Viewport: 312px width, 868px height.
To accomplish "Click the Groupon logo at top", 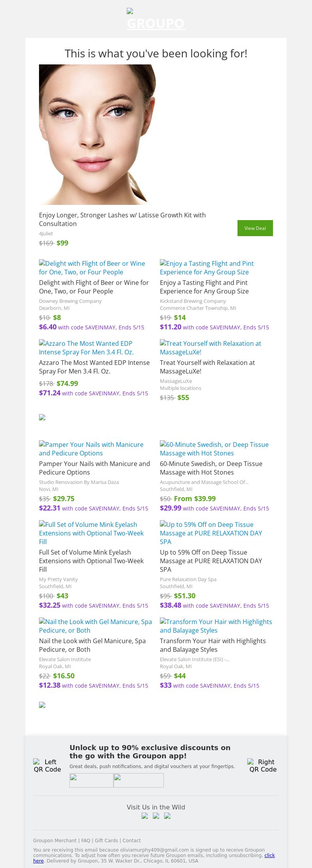I will click(x=156, y=19).
